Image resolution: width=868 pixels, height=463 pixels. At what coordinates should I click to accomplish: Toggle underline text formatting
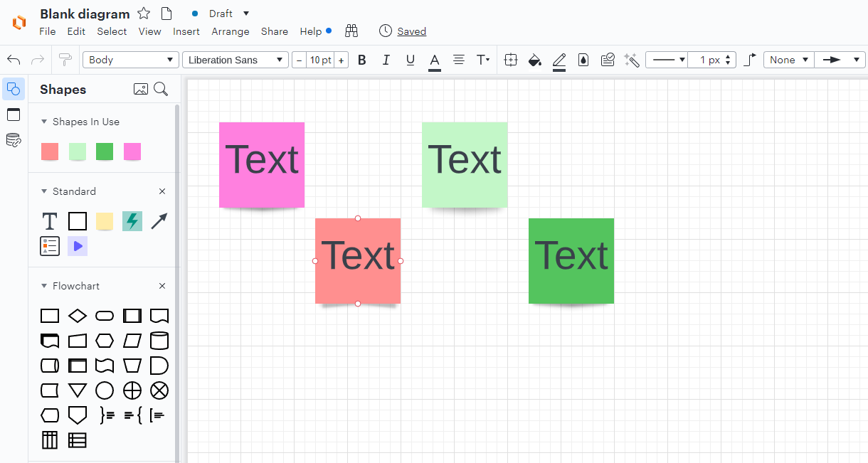pos(411,60)
